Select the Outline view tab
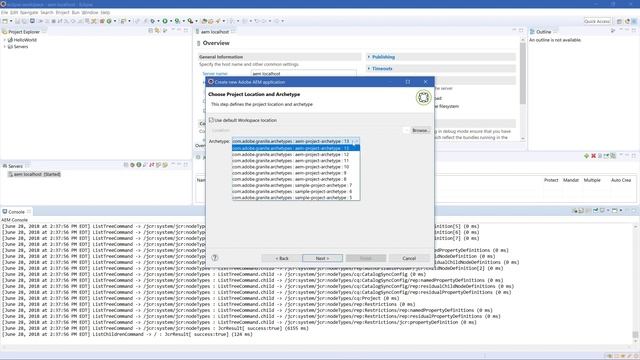640x360 pixels. [x=543, y=31]
